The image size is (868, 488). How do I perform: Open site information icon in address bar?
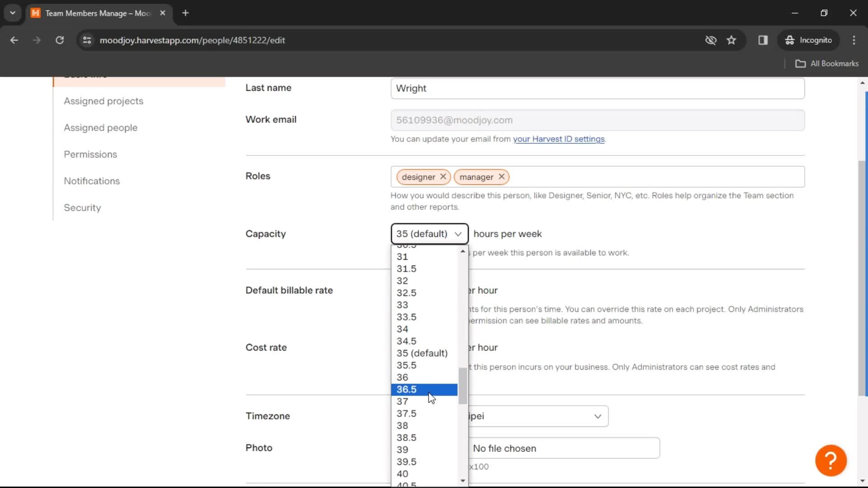[x=87, y=40]
